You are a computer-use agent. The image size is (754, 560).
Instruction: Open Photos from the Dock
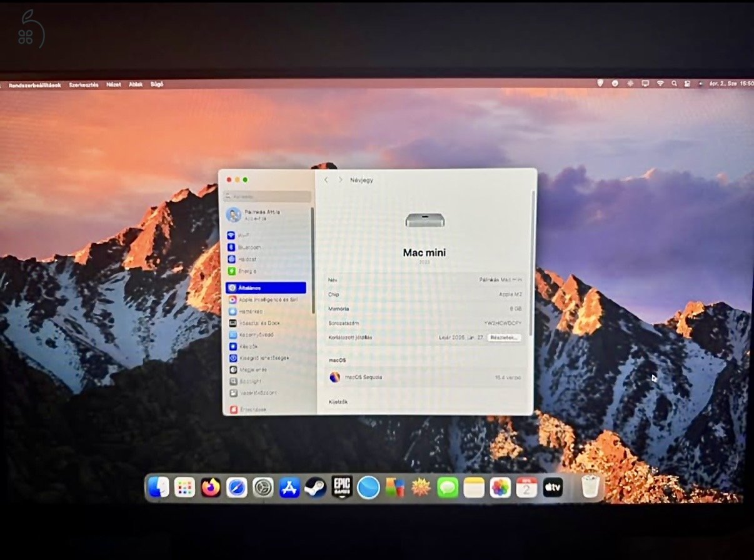tap(500, 487)
